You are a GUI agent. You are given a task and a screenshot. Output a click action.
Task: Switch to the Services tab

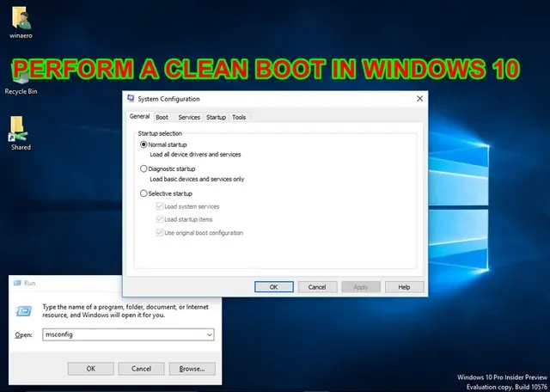tap(189, 117)
